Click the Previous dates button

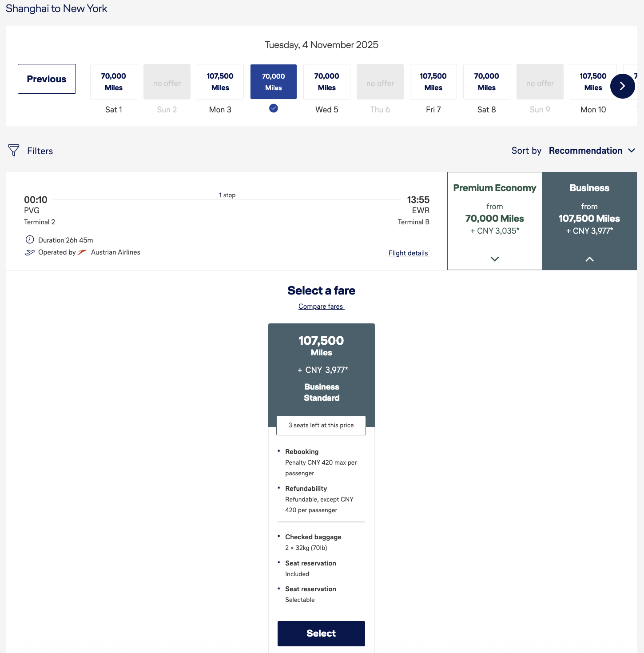click(47, 79)
